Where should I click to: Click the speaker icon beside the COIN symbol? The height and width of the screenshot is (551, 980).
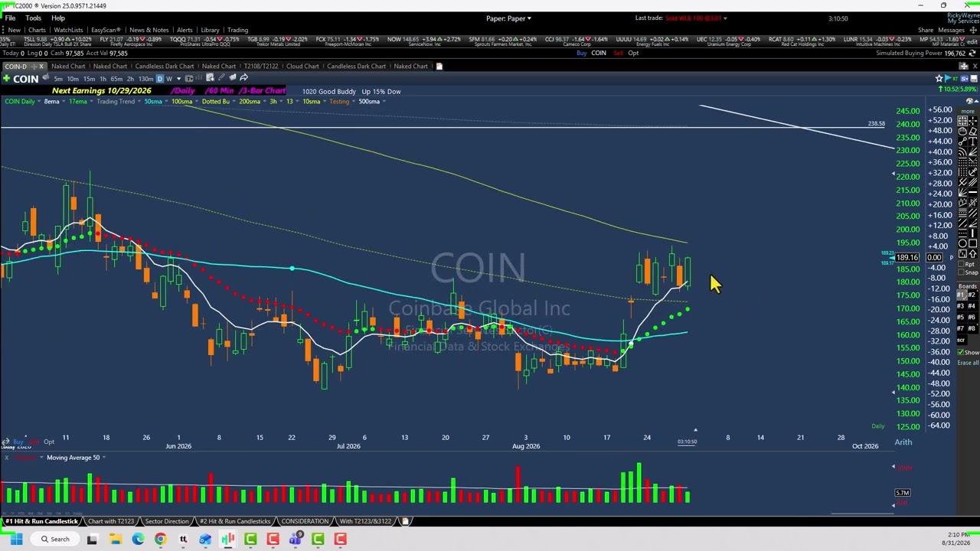(46, 77)
